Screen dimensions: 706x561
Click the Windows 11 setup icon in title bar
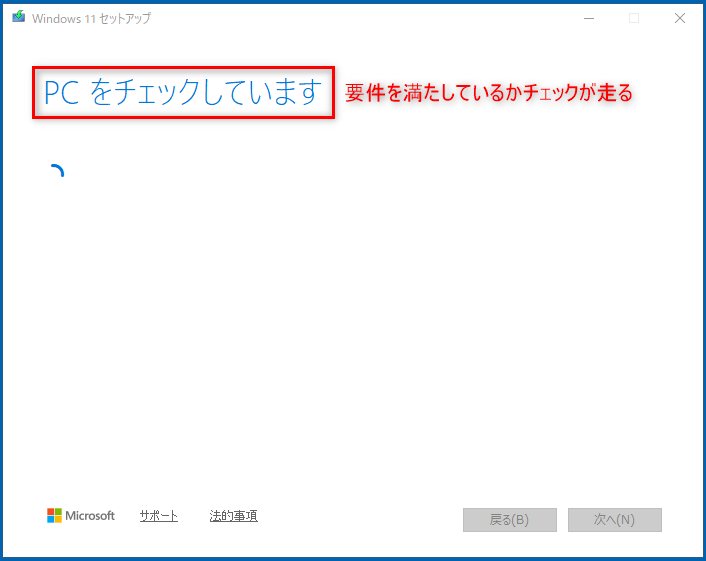[18, 17]
